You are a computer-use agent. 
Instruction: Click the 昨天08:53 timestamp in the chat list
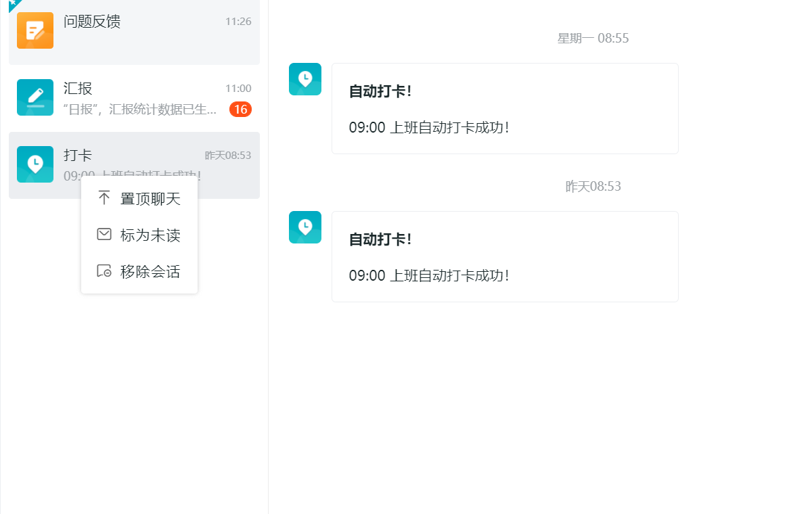[x=228, y=156]
